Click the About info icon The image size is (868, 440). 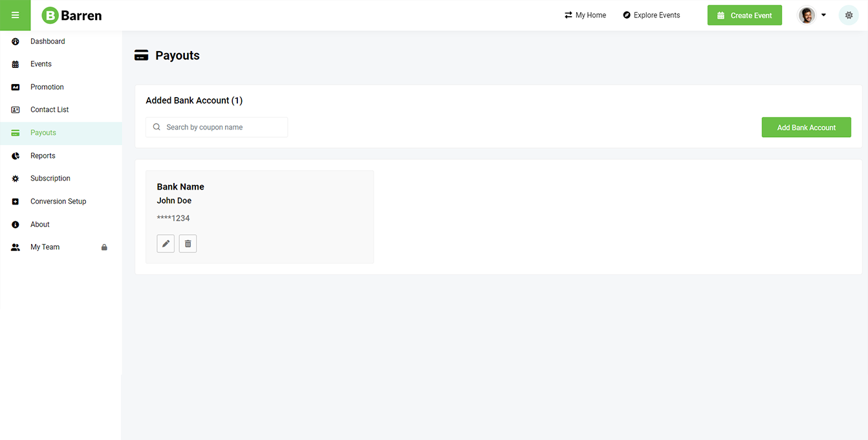pyautogui.click(x=16, y=225)
